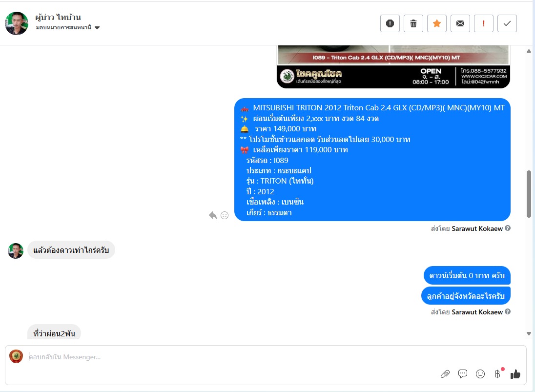Flag conversation with red exclamation mark
535x392 pixels.
pos(483,23)
